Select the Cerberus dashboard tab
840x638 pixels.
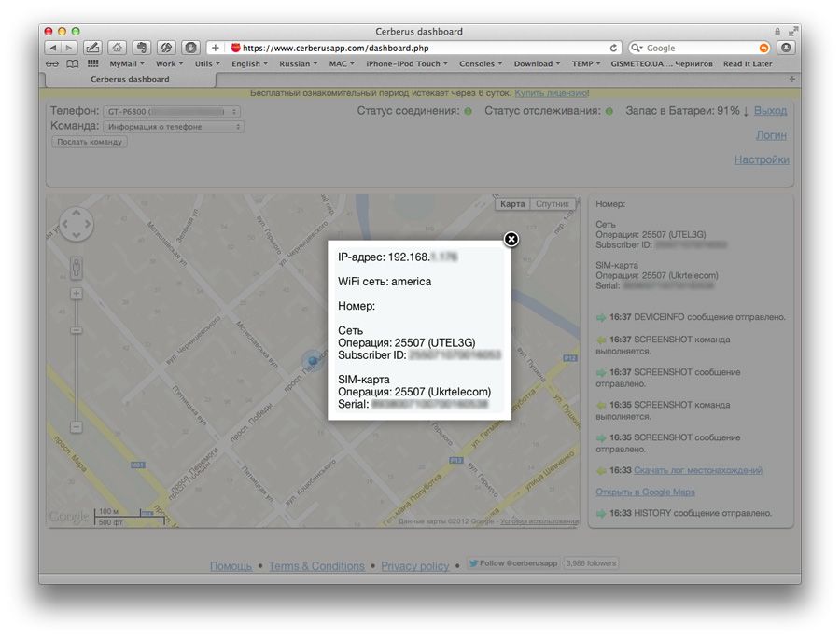tap(130, 79)
